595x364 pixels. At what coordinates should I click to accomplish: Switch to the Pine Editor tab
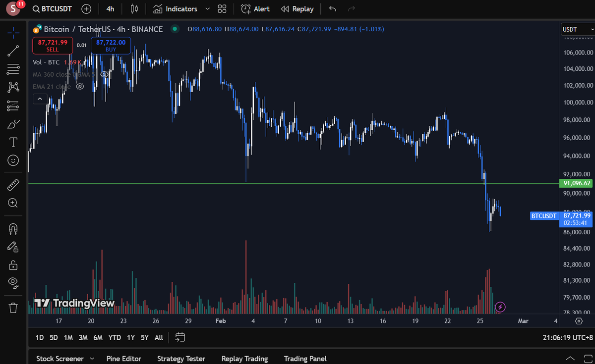click(124, 358)
